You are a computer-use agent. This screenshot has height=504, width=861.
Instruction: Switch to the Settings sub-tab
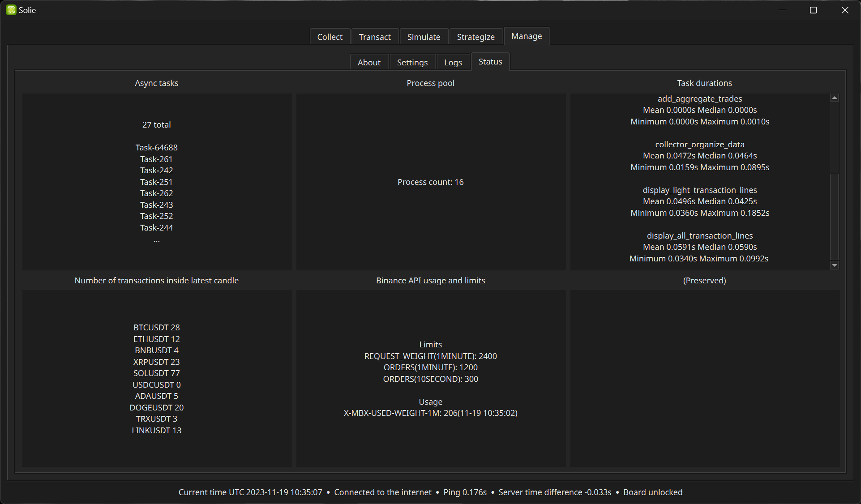tap(412, 62)
